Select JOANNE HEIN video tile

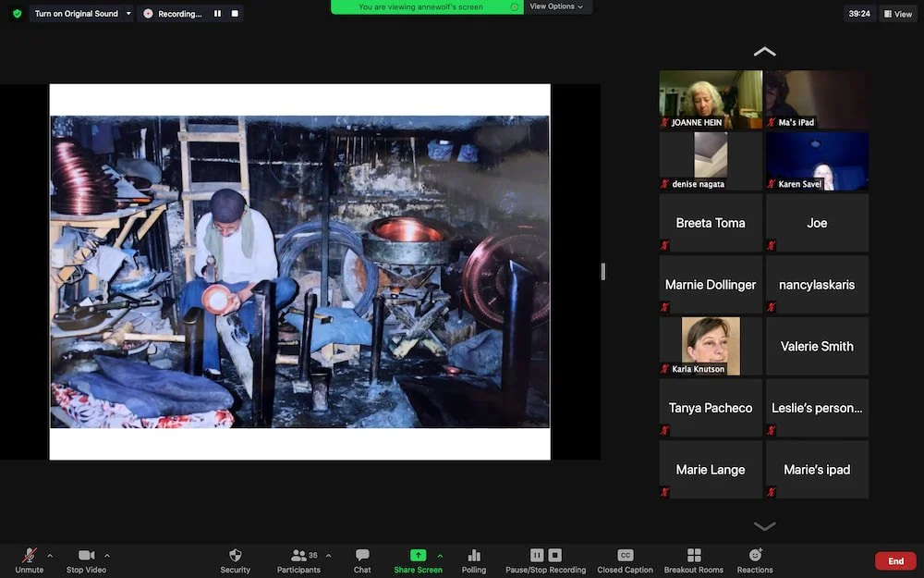coord(711,100)
